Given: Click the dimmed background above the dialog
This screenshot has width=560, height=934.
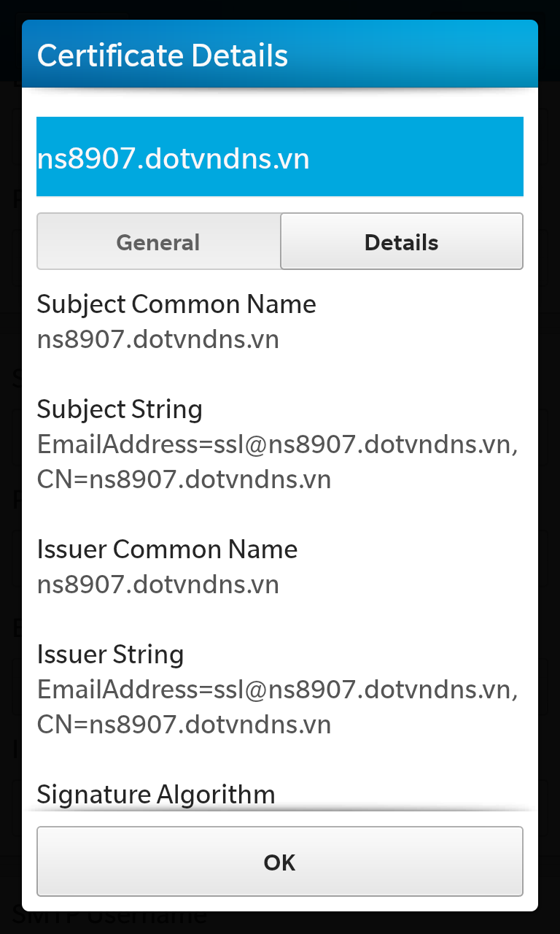Looking at the screenshot, I should click(280, 9).
